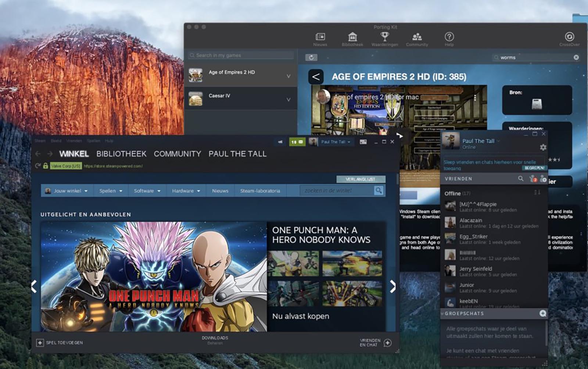The width and height of the screenshot is (588, 369).
Task: Click the add friend icon
Action: pyautogui.click(x=543, y=179)
